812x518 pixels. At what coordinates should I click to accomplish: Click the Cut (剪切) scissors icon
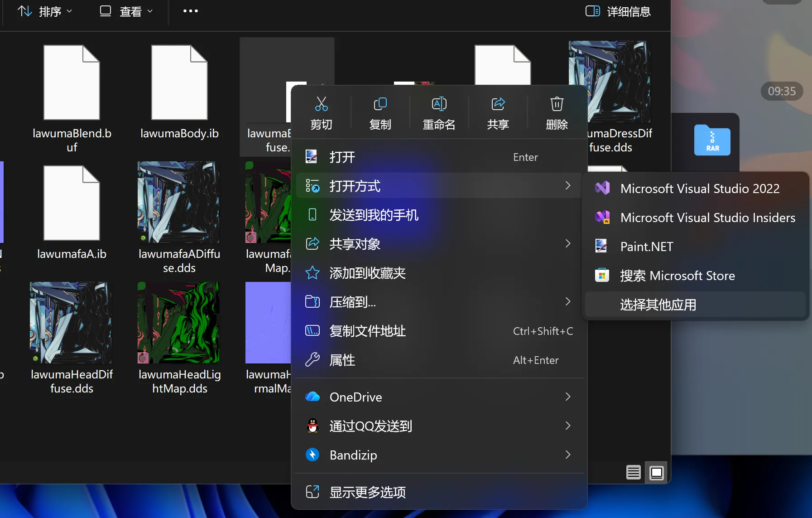[321, 104]
